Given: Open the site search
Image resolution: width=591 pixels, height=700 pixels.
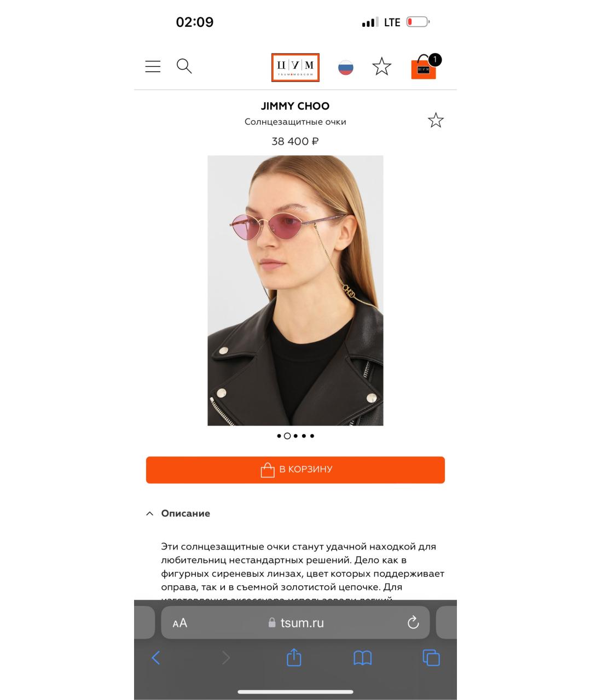Looking at the screenshot, I should [184, 66].
